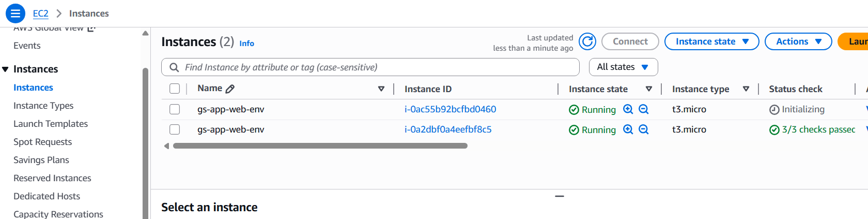
Task: Expand the Actions dropdown
Action: click(798, 41)
